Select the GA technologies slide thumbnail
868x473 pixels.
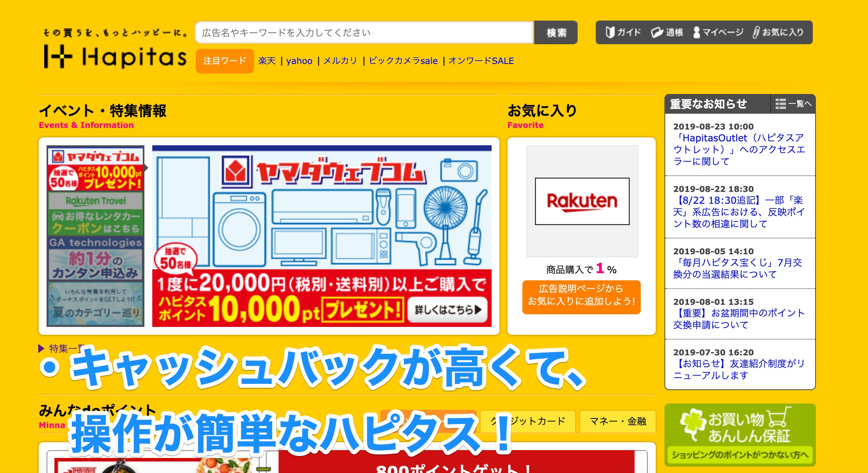[95, 259]
